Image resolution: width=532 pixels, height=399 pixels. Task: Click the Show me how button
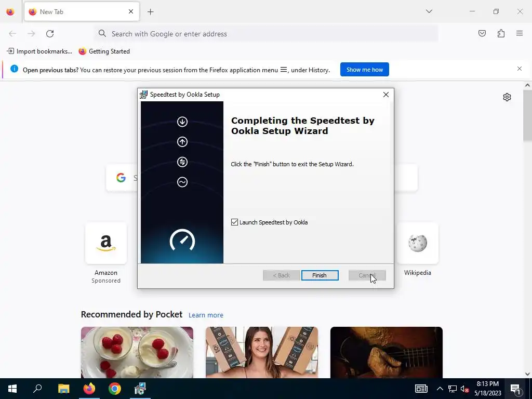[x=364, y=70]
